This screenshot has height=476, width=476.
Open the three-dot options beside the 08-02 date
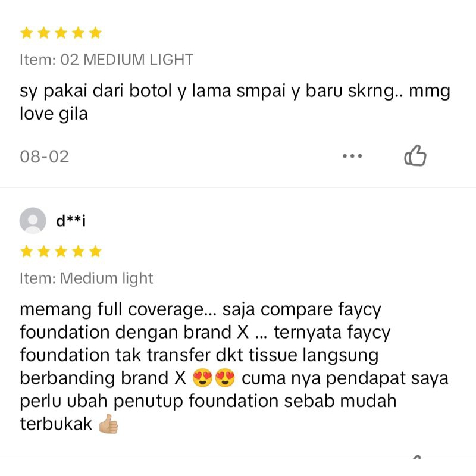click(352, 156)
